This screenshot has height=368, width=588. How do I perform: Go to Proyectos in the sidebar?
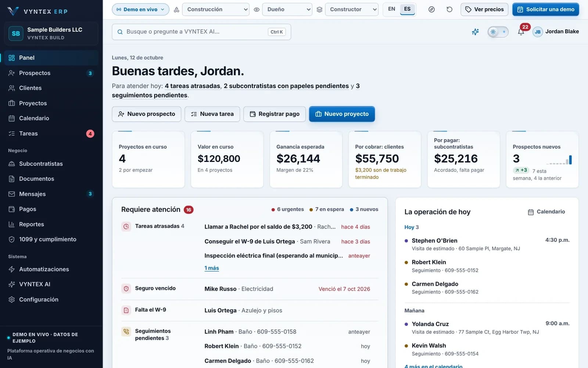[51, 103]
